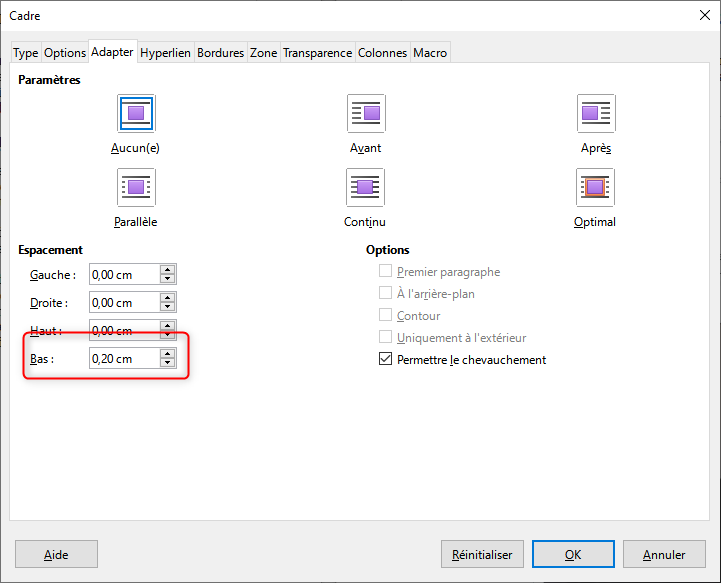Click inside the Bas spacing field
This screenshot has width=721, height=583.
[122, 359]
